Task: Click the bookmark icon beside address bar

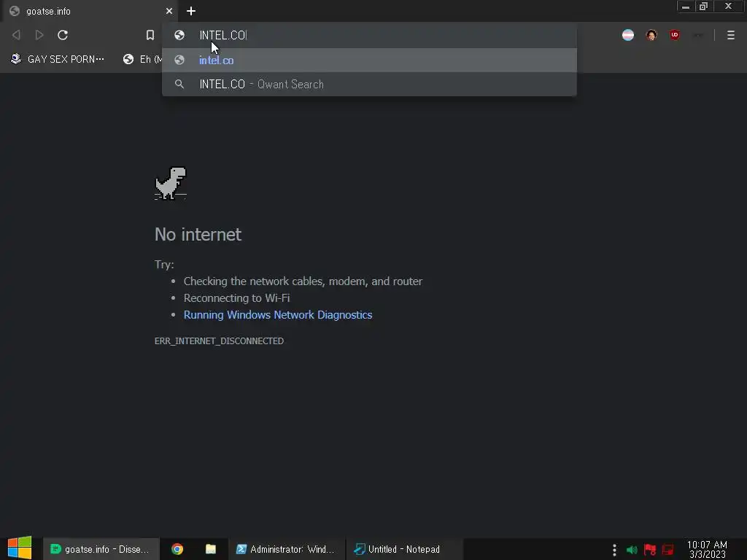Action: click(150, 35)
